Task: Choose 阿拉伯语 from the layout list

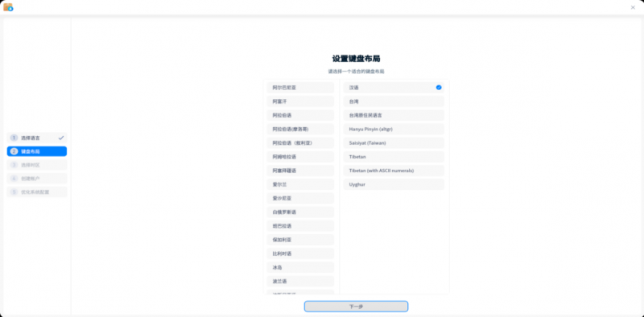Action: click(300, 115)
